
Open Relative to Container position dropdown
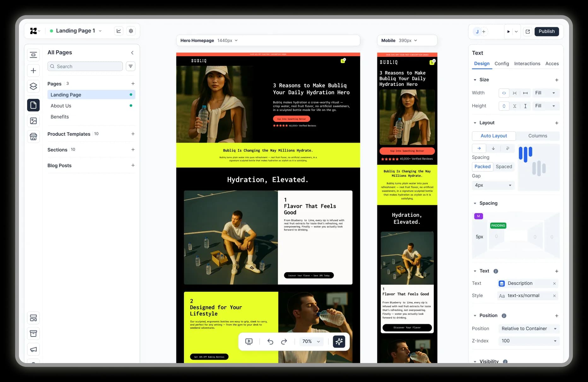pos(529,329)
